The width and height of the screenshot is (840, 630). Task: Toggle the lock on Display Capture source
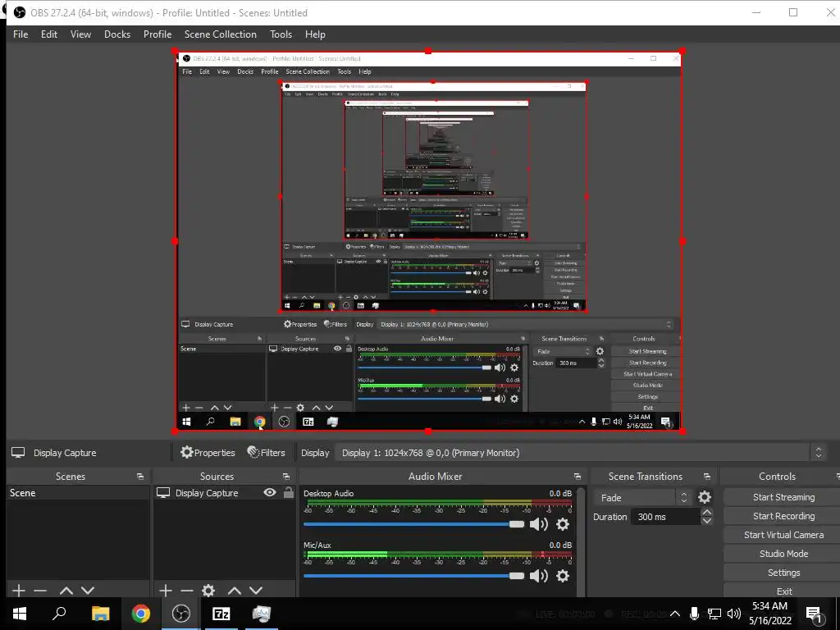(x=288, y=492)
